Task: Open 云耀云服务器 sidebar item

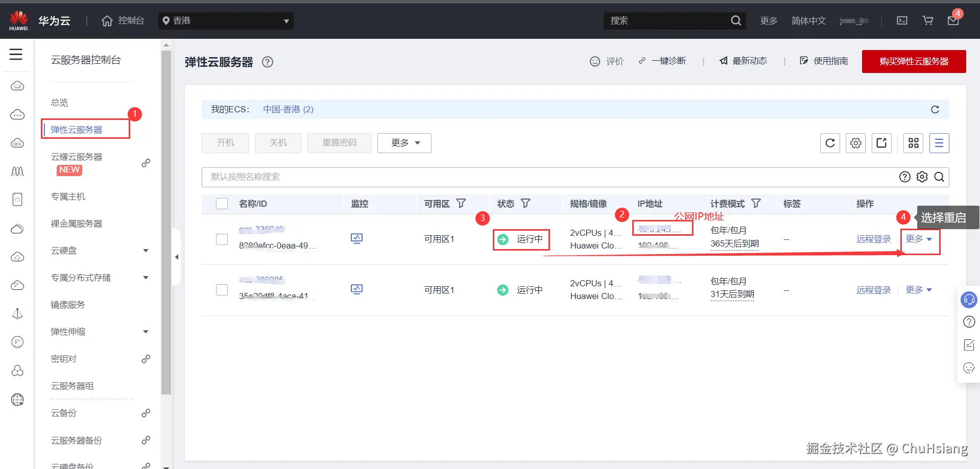Action: pyautogui.click(x=77, y=157)
